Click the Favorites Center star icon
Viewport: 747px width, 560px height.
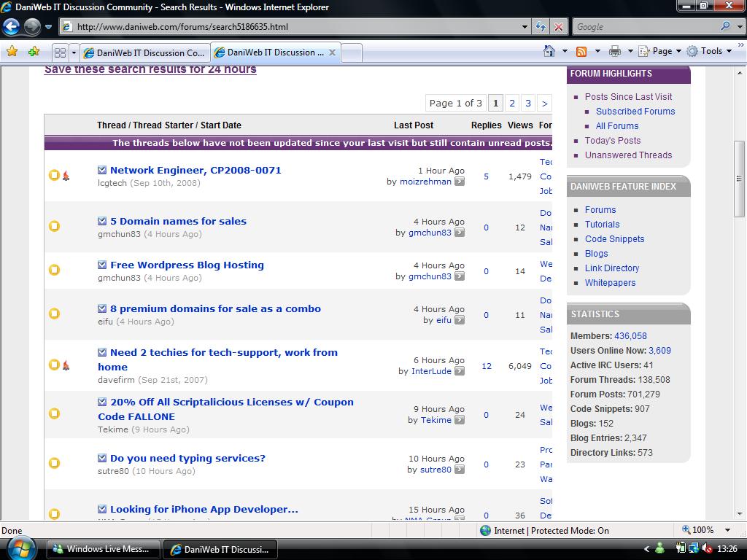(12, 52)
